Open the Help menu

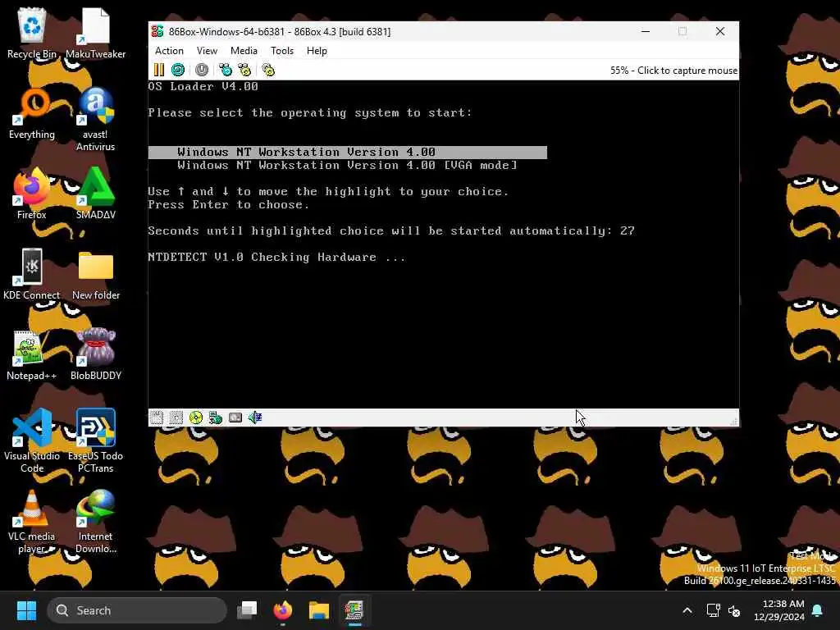click(317, 51)
